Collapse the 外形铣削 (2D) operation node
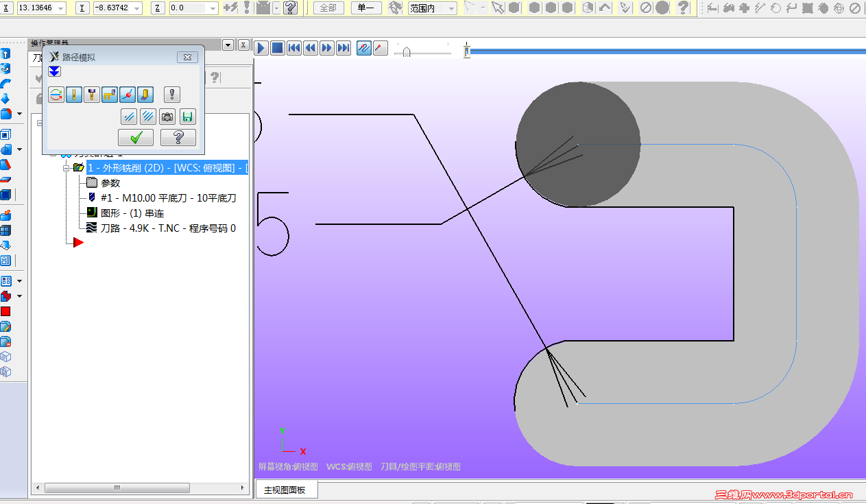This screenshot has height=504, width=866. tap(67, 168)
